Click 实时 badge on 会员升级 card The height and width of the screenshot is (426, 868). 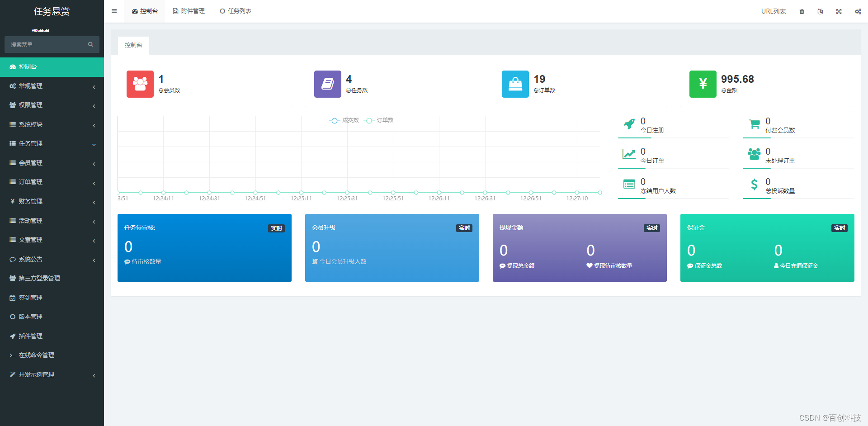[464, 228]
